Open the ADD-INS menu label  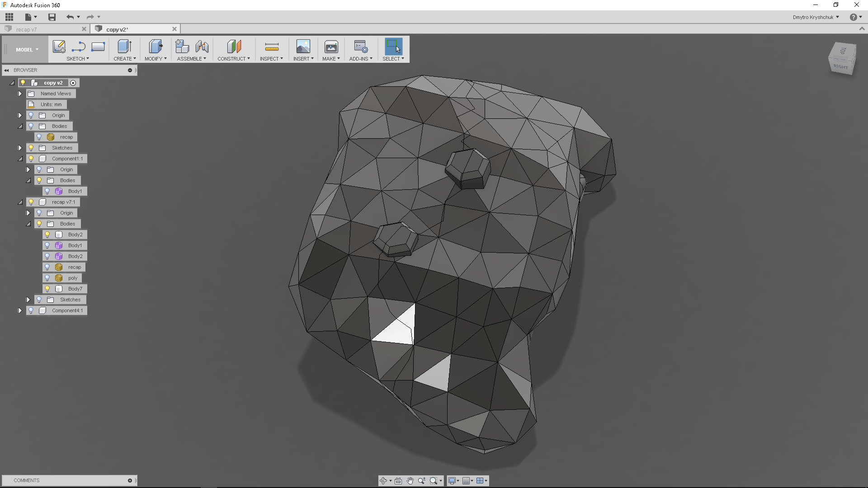[361, 59]
